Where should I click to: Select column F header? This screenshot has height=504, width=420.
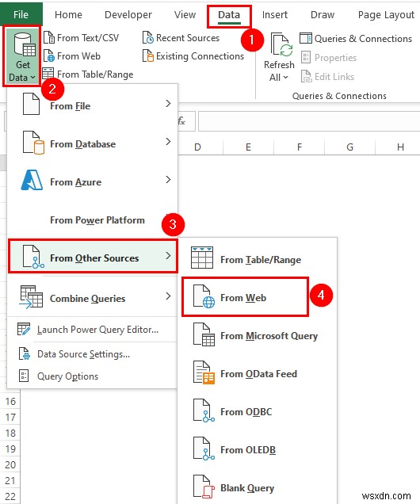[300, 147]
